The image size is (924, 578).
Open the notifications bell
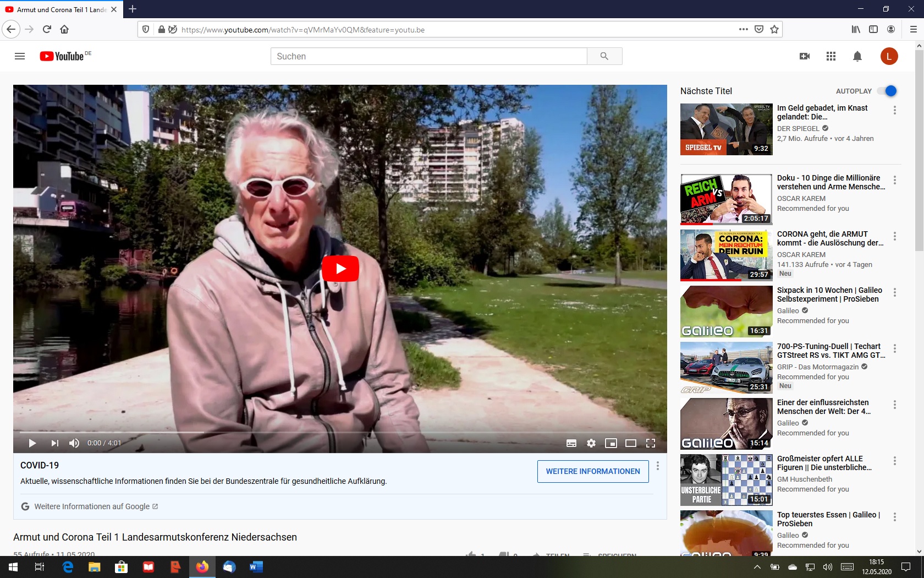point(857,56)
